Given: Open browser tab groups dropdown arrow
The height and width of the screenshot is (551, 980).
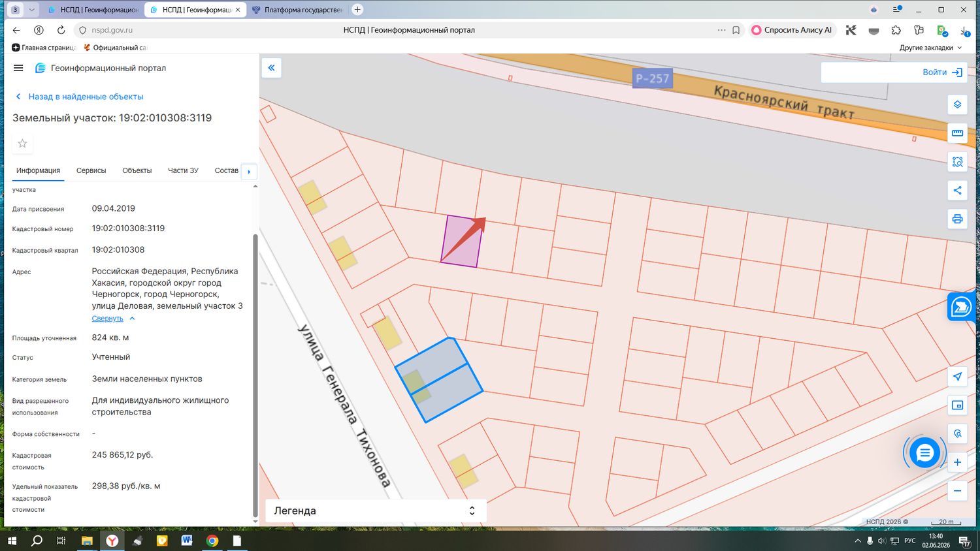Looking at the screenshot, I should click(31, 10).
